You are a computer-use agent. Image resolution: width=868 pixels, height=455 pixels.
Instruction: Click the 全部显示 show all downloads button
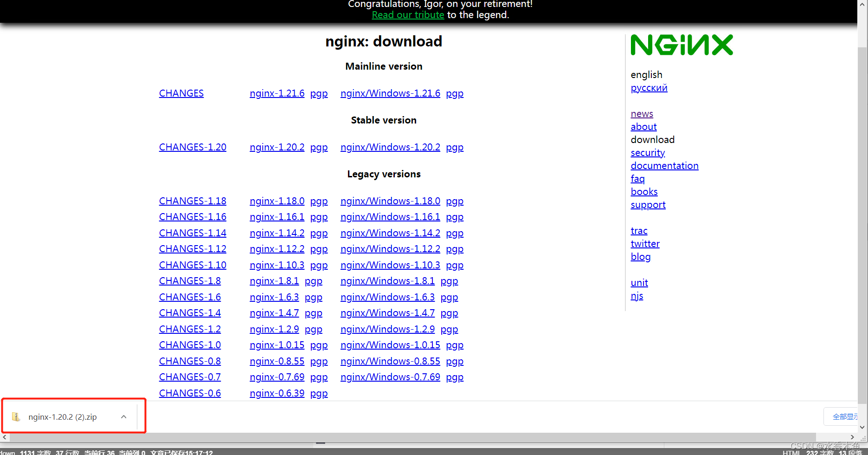842,416
